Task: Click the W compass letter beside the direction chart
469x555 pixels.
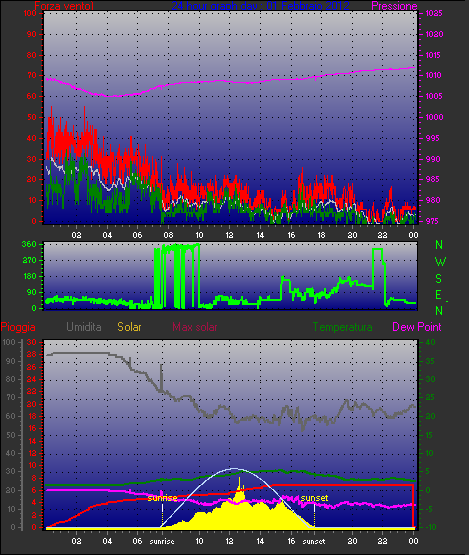Action: pyautogui.click(x=440, y=262)
